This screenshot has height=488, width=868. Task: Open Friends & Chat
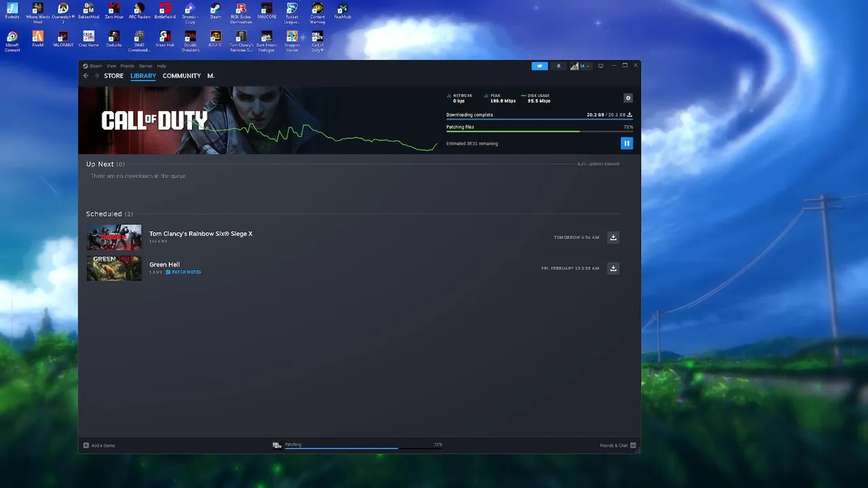618,445
